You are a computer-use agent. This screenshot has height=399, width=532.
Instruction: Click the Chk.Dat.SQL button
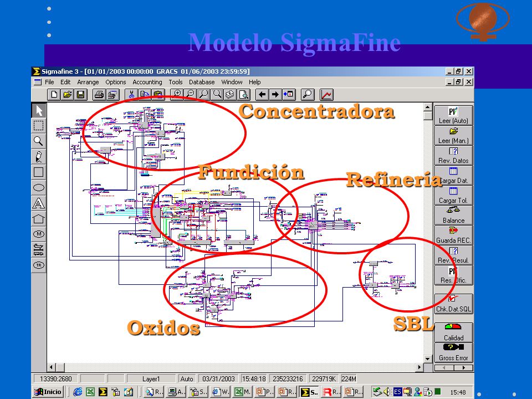coord(453,304)
